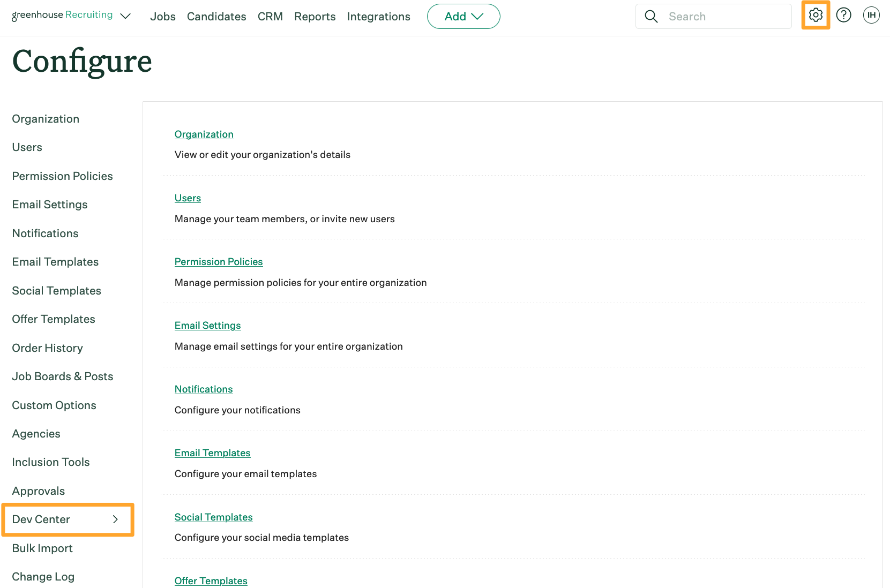890x588 pixels.
Task: Open the Reports section
Action: pos(315,17)
